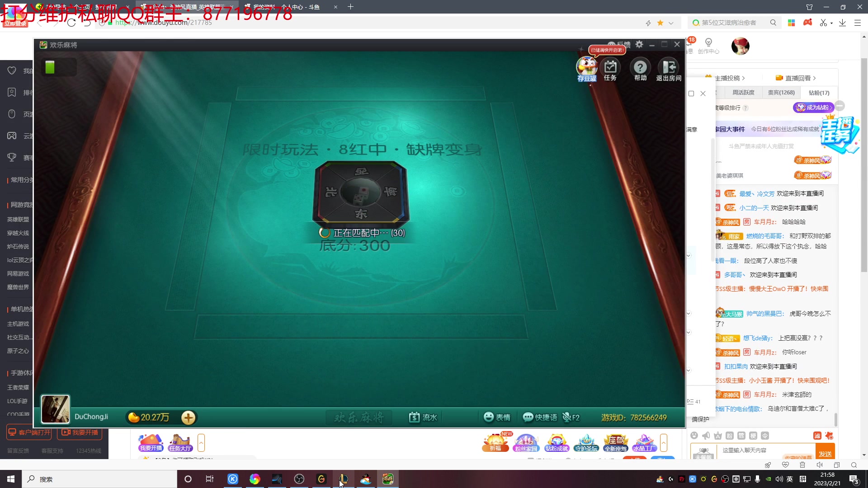Image resolution: width=868 pixels, height=488 pixels.
Task: Open the game settings gear icon
Action: point(639,44)
